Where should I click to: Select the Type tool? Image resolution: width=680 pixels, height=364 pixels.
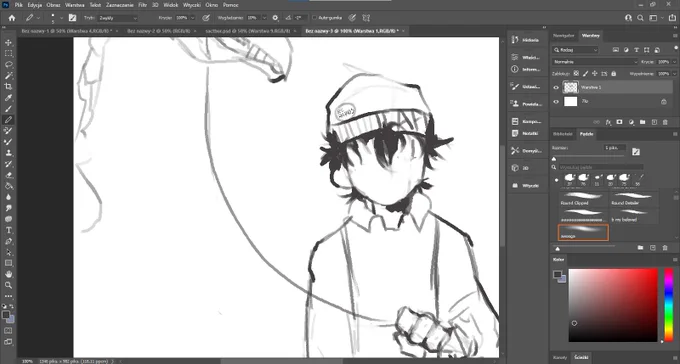[8, 230]
